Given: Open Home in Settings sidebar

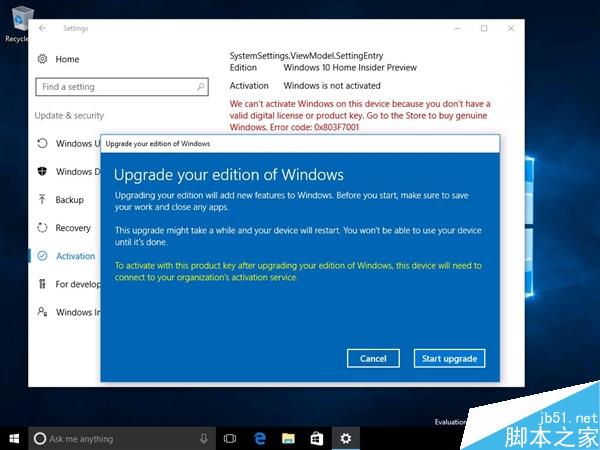Looking at the screenshot, I should tap(67, 59).
